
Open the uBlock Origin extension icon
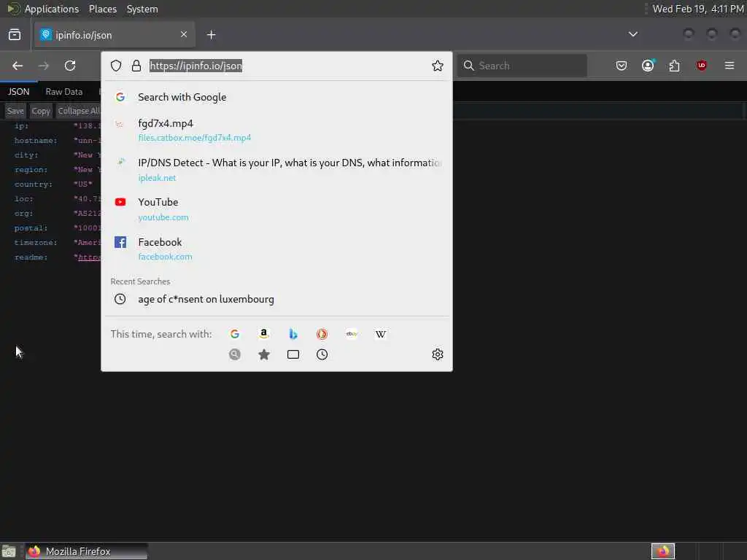[701, 66]
